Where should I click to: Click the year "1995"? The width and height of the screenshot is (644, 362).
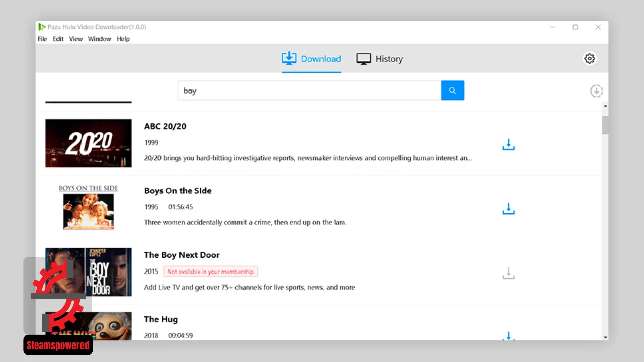[x=151, y=207]
